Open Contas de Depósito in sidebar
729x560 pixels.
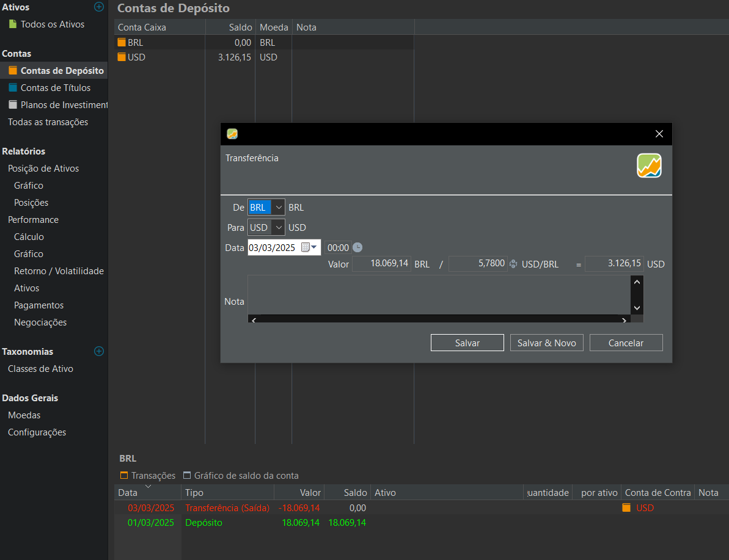coord(54,71)
